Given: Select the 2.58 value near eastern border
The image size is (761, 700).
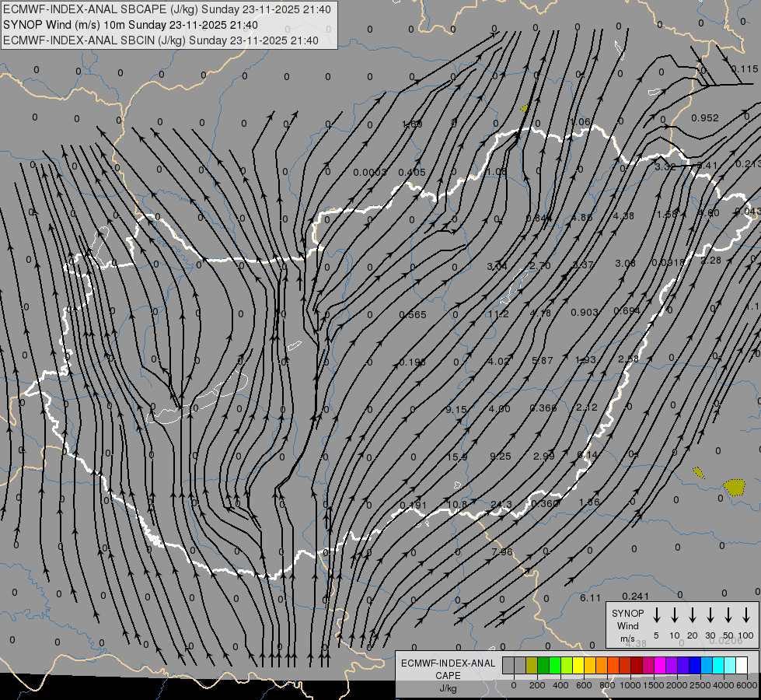Looking at the screenshot, I should (629, 359).
